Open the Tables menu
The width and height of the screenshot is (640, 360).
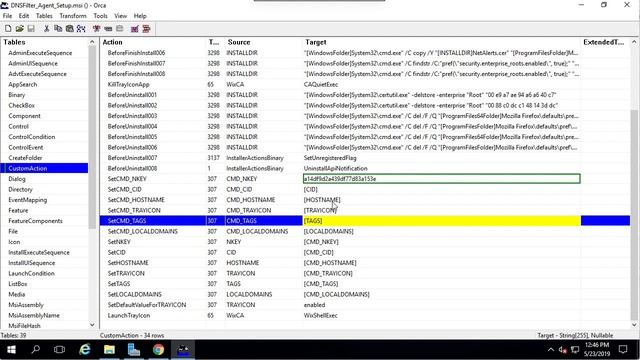[44, 16]
